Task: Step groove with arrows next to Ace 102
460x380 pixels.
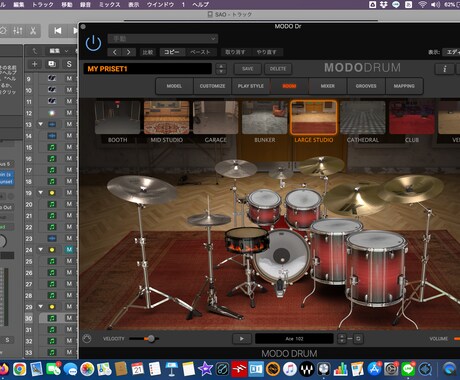Action: [x=342, y=339]
